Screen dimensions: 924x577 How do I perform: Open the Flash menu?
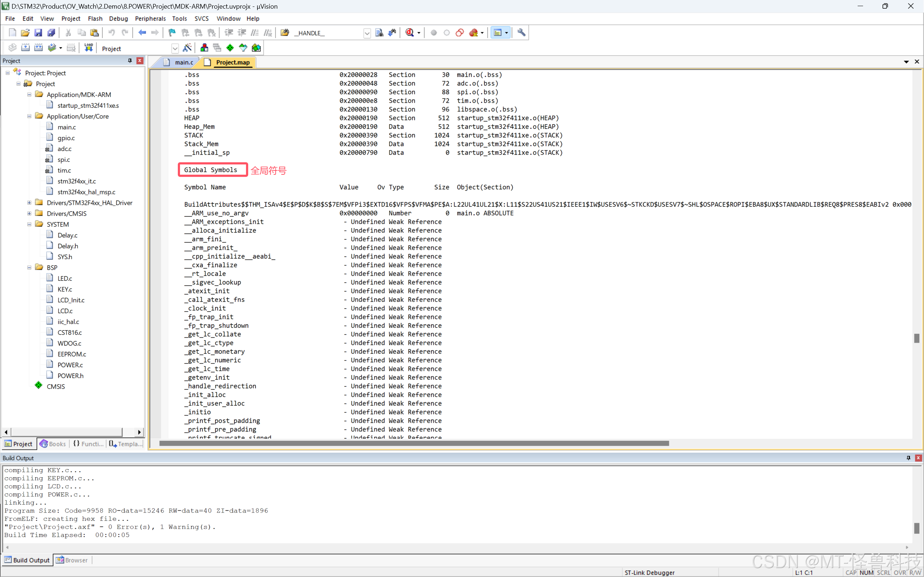tap(95, 18)
